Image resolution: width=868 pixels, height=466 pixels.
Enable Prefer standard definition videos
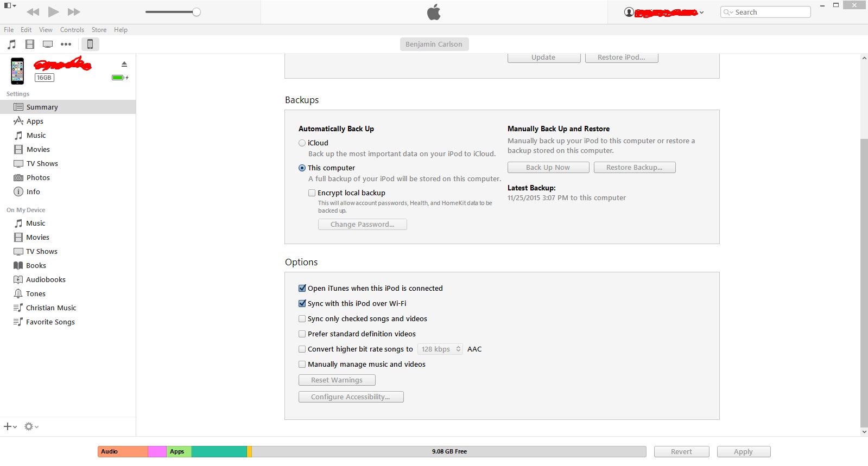coord(302,334)
